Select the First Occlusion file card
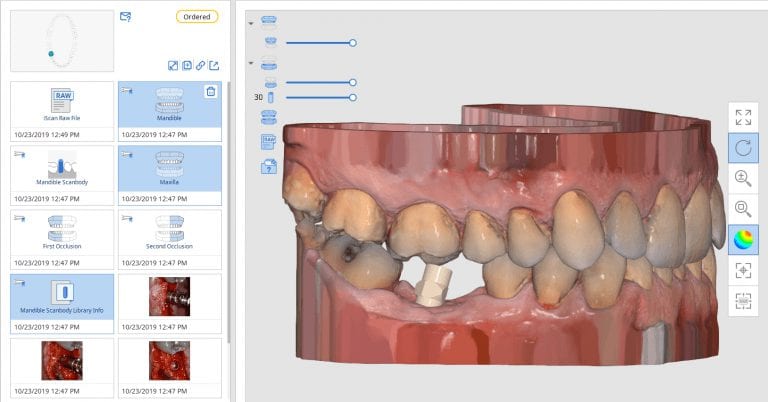The height and width of the screenshot is (402, 768). (62, 239)
